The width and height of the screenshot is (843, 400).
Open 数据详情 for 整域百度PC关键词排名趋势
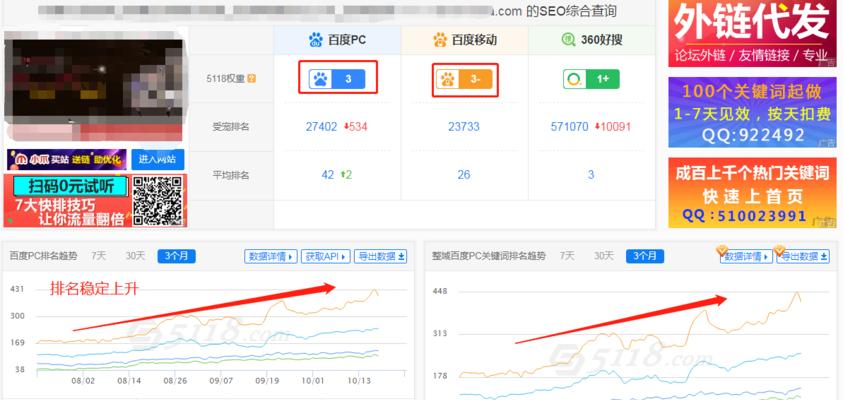click(x=746, y=257)
